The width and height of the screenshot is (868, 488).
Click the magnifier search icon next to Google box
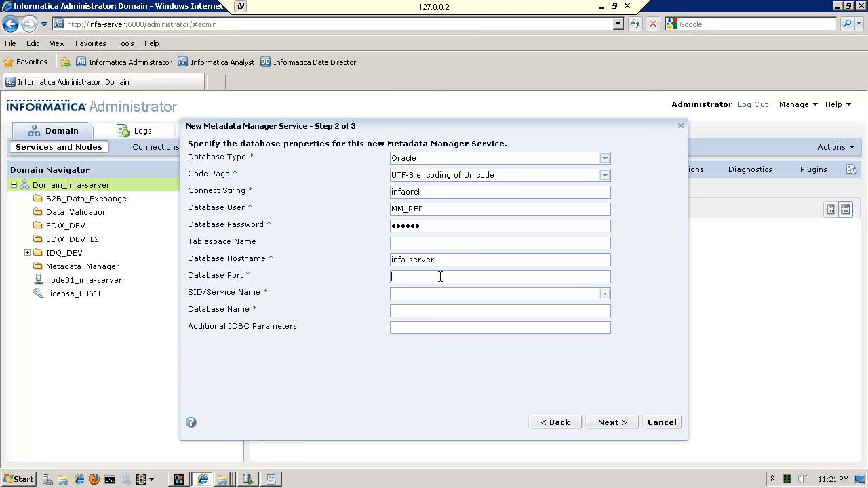click(x=847, y=24)
